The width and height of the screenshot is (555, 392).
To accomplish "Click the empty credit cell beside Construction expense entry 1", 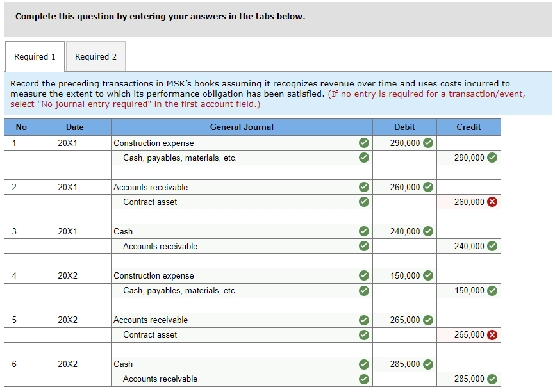I will coord(468,143).
